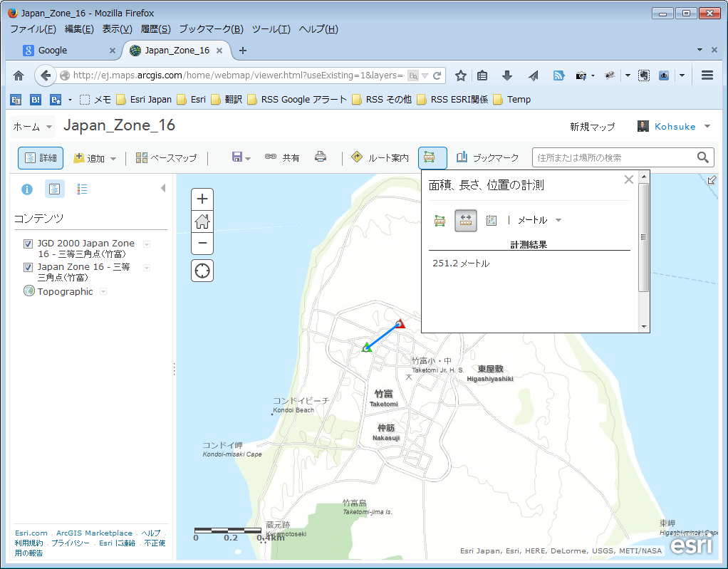Screen dimensions: 728x569
Task: Click the search magnifier icon
Action: click(703, 158)
